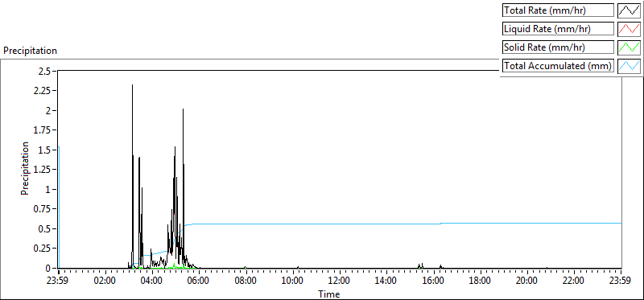Click the Time axis label
This screenshot has width=644, height=300.
click(329, 294)
